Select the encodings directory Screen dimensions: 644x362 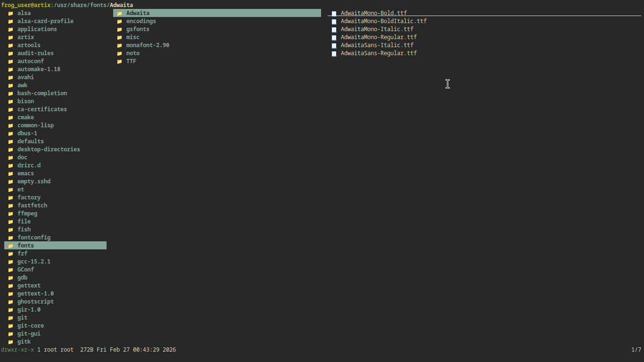(141, 21)
